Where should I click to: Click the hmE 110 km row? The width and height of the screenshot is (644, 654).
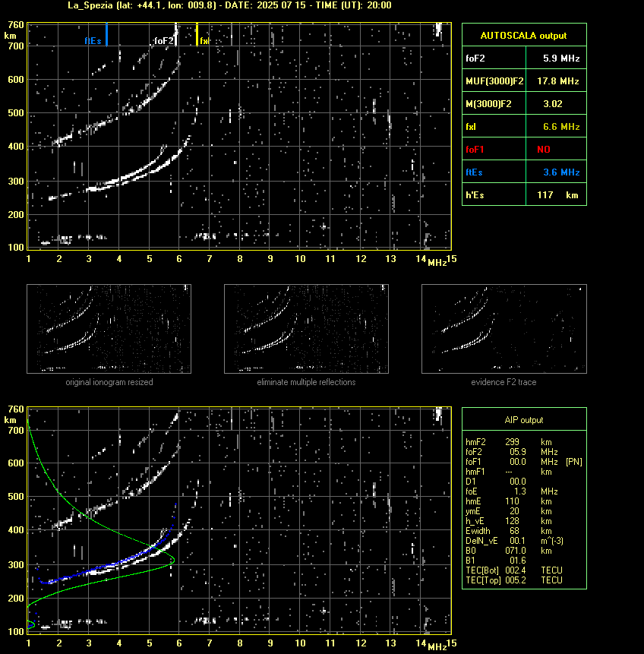tap(509, 501)
